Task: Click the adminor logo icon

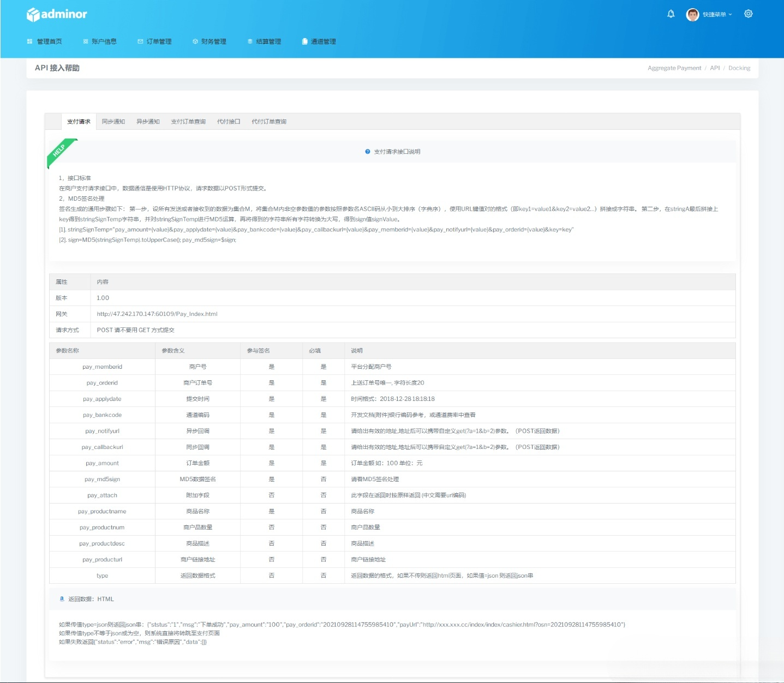Action: (33, 15)
